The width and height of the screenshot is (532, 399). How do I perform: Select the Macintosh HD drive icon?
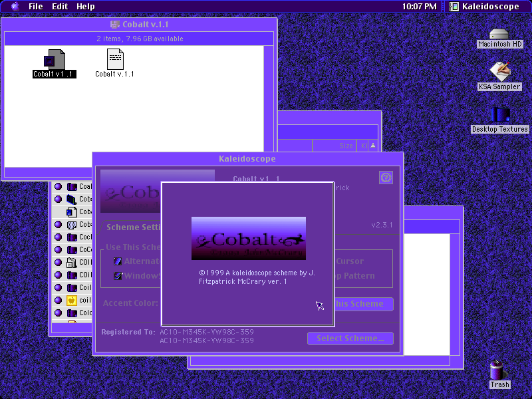pyautogui.click(x=498, y=35)
